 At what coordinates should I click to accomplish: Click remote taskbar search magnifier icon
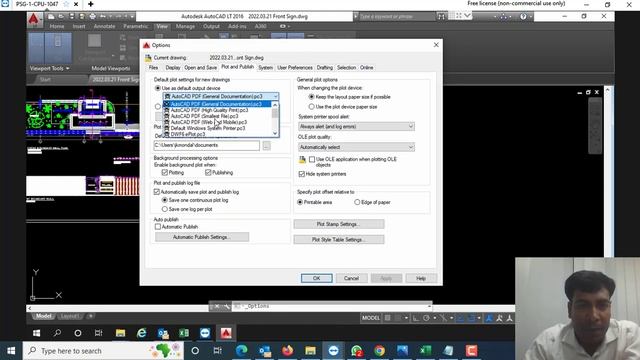(57, 333)
